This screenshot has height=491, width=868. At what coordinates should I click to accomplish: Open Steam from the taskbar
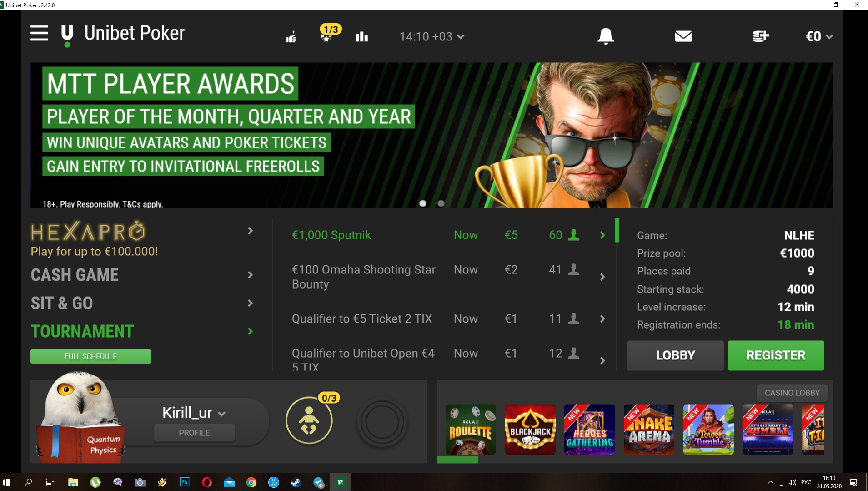coord(296,482)
